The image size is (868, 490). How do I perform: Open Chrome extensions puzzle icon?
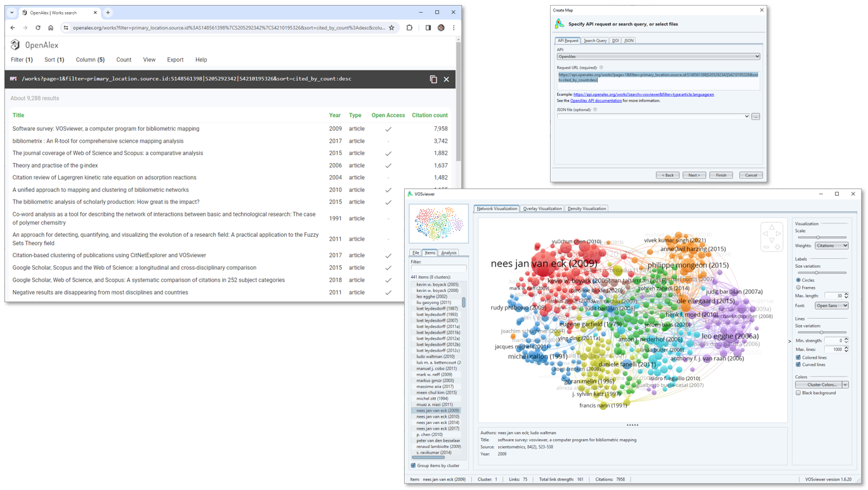coord(409,28)
